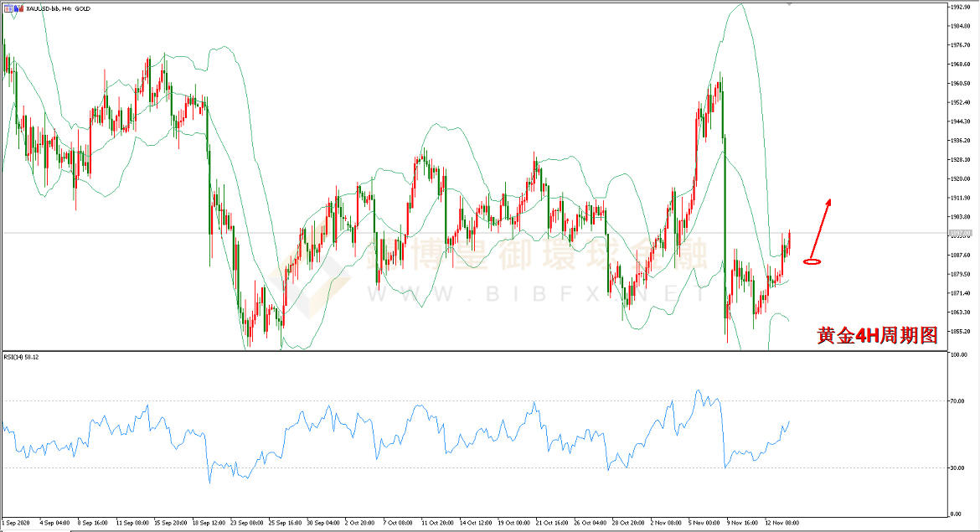This screenshot has width=980, height=532.
Task: Click the 1992.90 price scale label
Action: click(960, 7)
